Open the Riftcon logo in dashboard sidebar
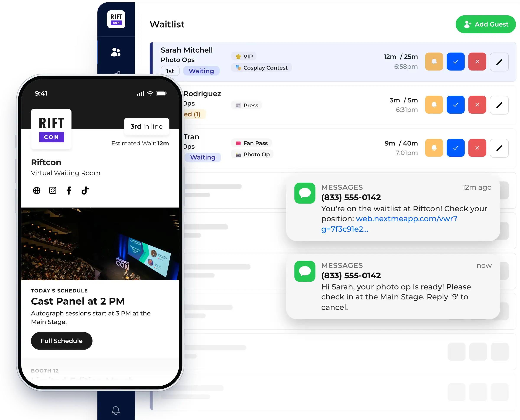This screenshot has height=420, width=520. [116, 19]
